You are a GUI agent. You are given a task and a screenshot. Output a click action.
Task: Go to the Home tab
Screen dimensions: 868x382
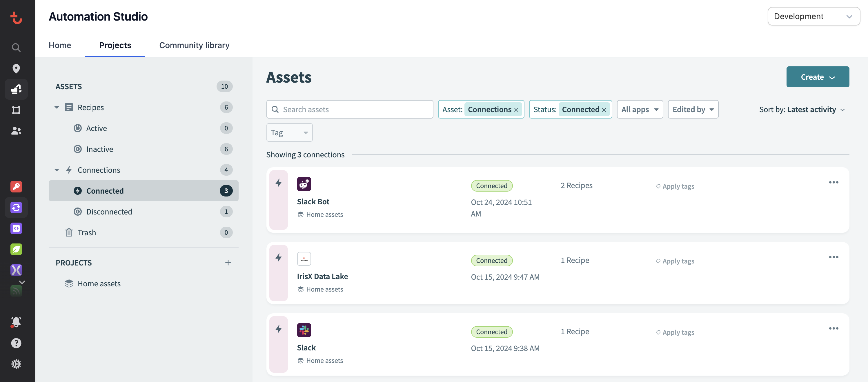point(60,45)
